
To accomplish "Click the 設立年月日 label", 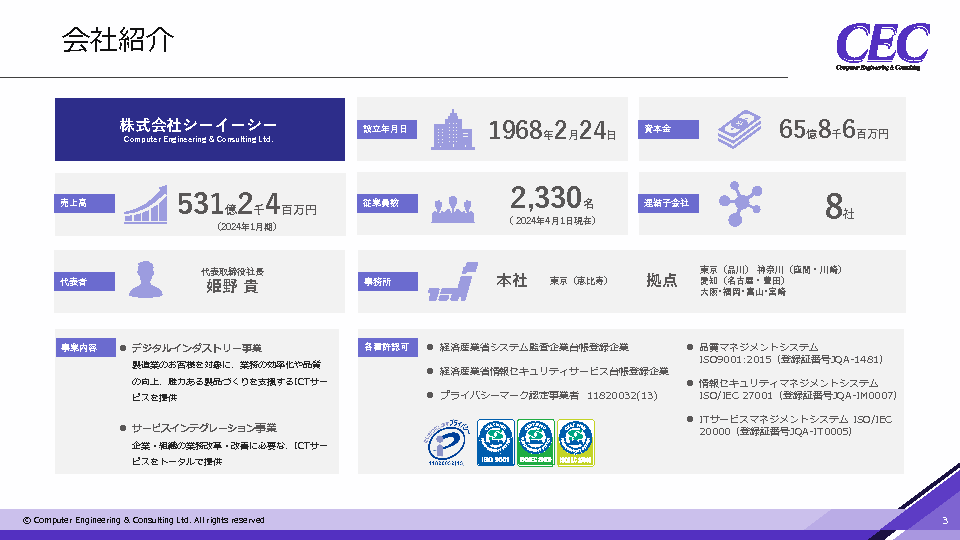I will pos(385,129).
